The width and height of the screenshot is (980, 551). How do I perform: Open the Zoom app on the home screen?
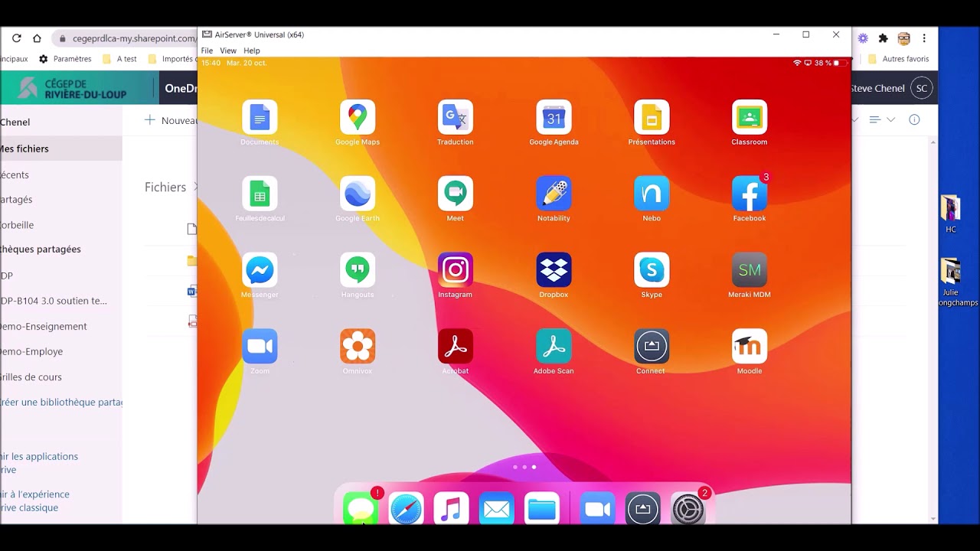click(x=260, y=347)
